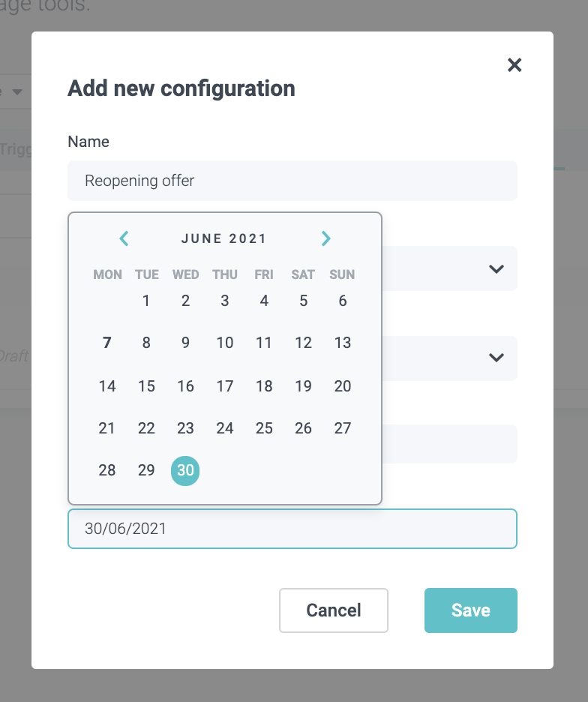The width and height of the screenshot is (588, 702).
Task: Click June 12 on the calendar
Action: (x=303, y=343)
